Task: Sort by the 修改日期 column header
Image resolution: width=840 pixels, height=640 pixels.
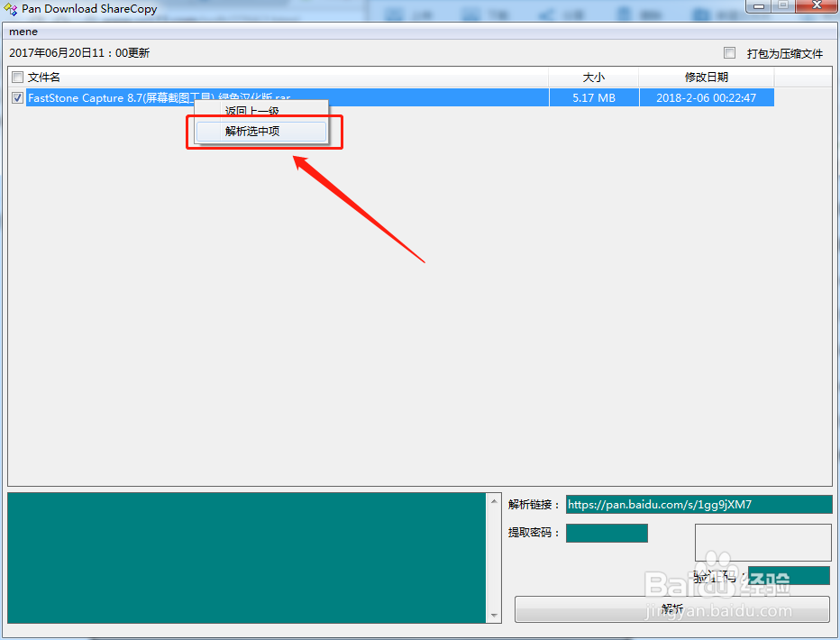Action: pyautogui.click(x=707, y=77)
